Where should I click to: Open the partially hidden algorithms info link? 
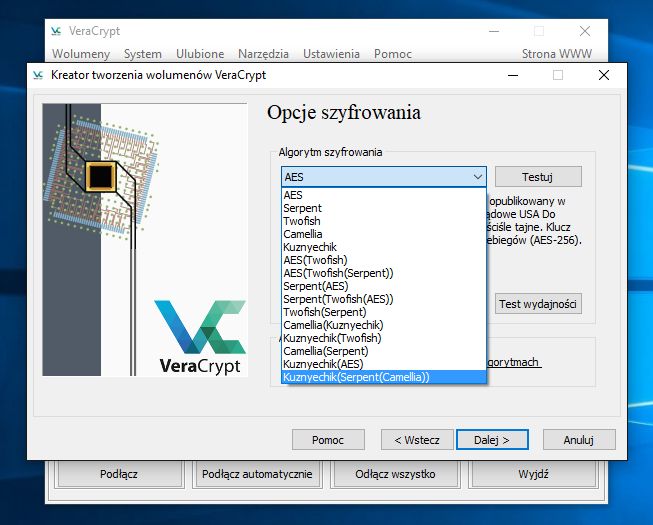click(x=514, y=362)
